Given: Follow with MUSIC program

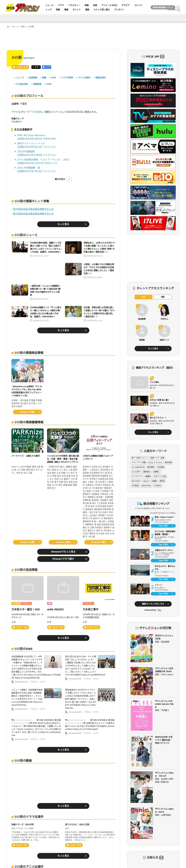Looking at the screenshot, I should pyautogui.click(x=56, y=627).
